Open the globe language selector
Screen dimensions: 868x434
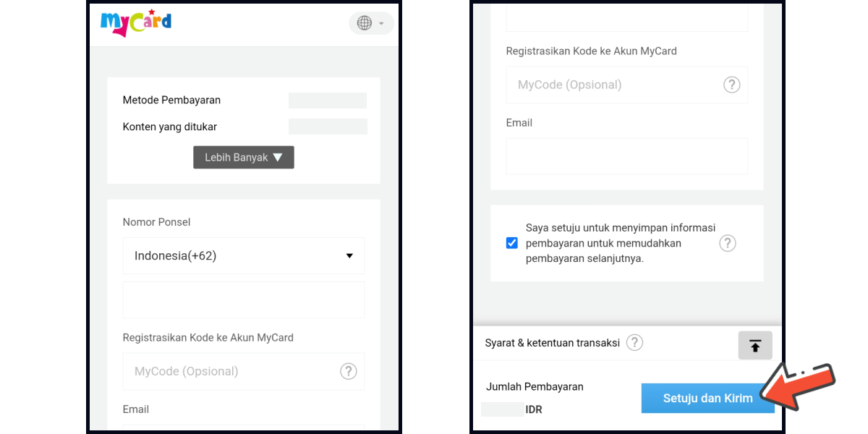(371, 23)
